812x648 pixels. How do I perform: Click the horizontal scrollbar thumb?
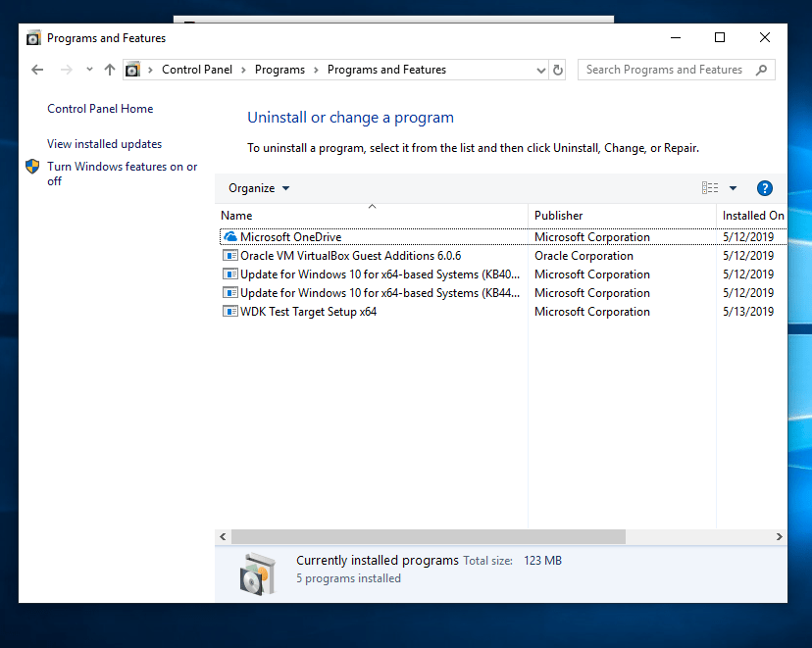click(x=429, y=536)
